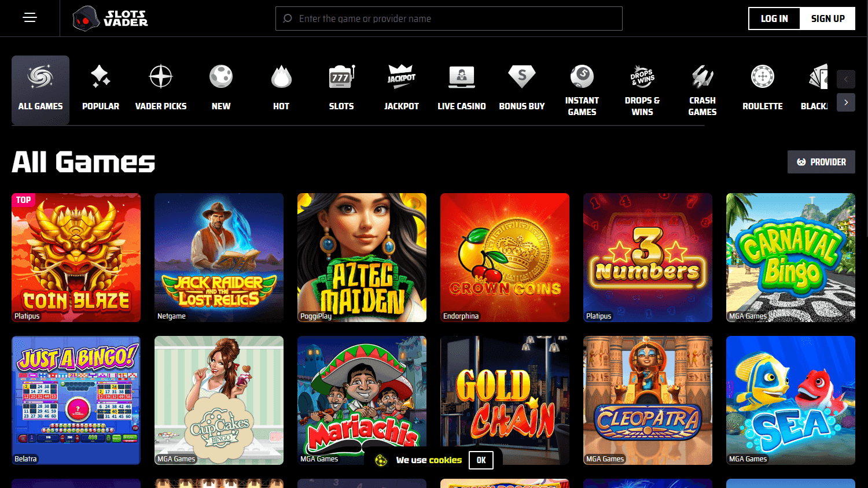Open the Crash Games rocket icon

pyautogui.click(x=703, y=76)
